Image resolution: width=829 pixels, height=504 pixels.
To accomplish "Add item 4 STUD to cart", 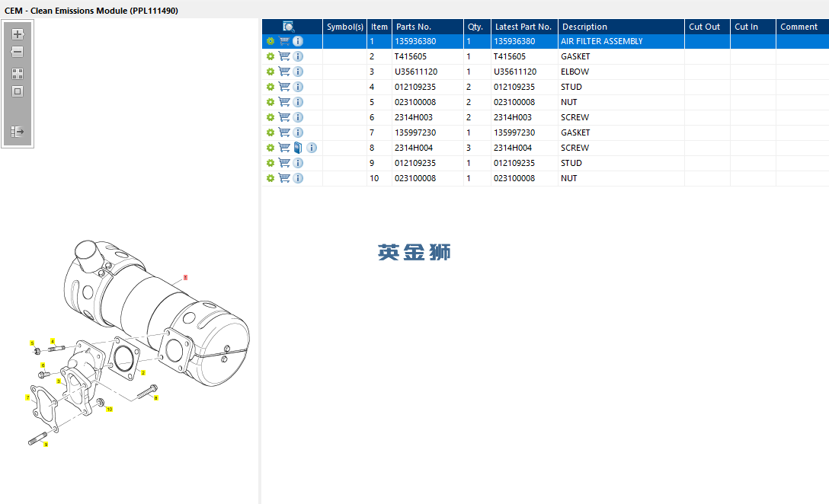I will (x=284, y=87).
